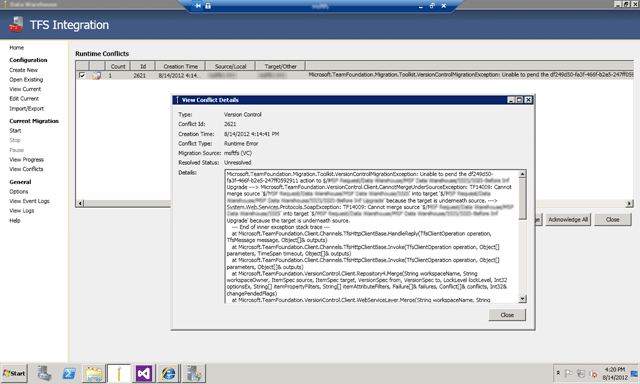Open general Options

(x=19, y=191)
